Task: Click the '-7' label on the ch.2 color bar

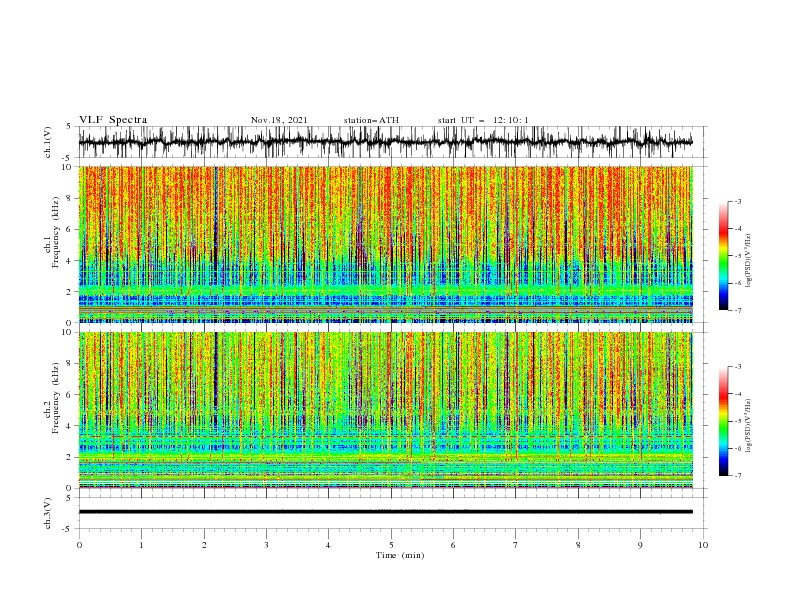Action: click(738, 476)
